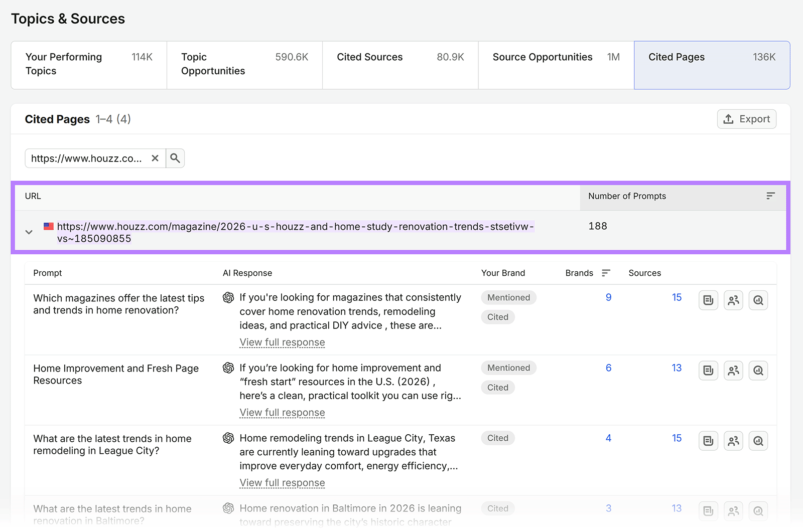
Task: Click ChatGPT icon in League City response
Action: [228, 438]
